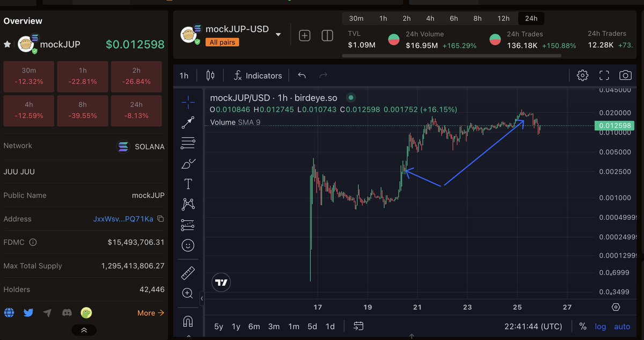This screenshot has height=340, width=644.
Task: Toggle log scale mode
Action: pyautogui.click(x=601, y=326)
